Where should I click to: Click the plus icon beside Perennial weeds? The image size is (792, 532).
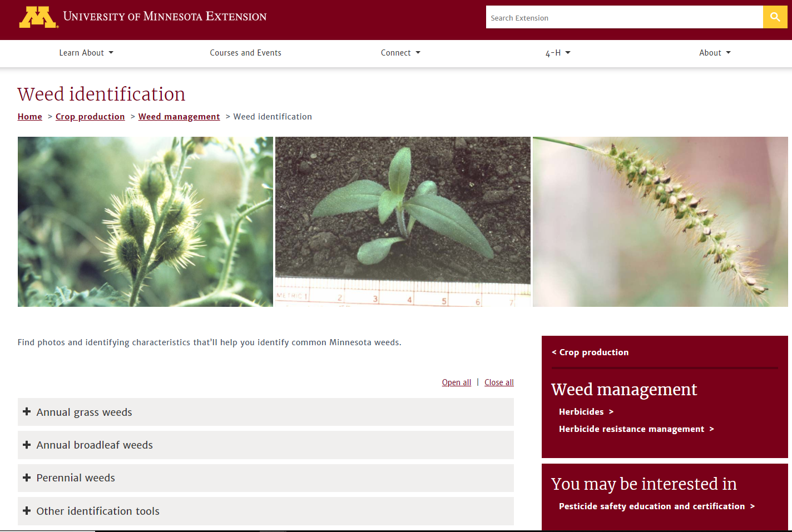pyautogui.click(x=27, y=478)
